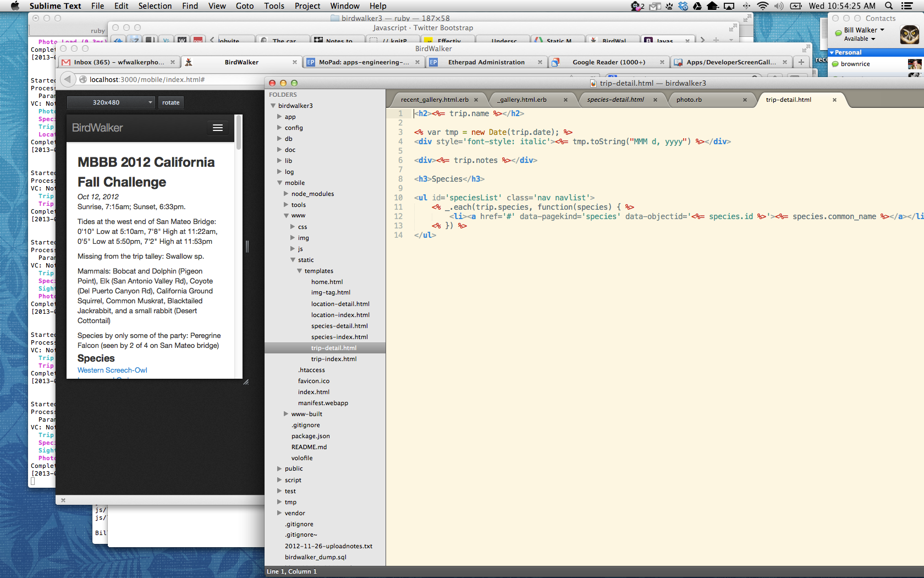
Task: Click the 'Line 1, Column 1' status text
Action: click(x=291, y=571)
